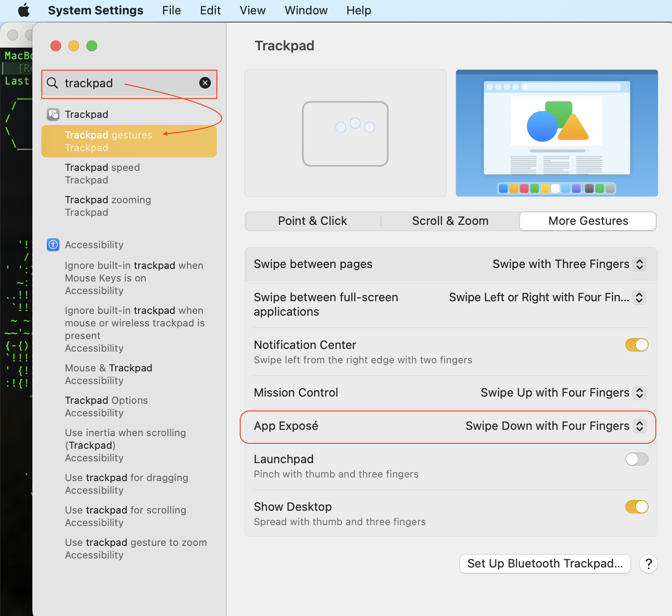Minimize the System Settings window
The width and height of the screenshot is (672, 616).
(x=74, y=46)
